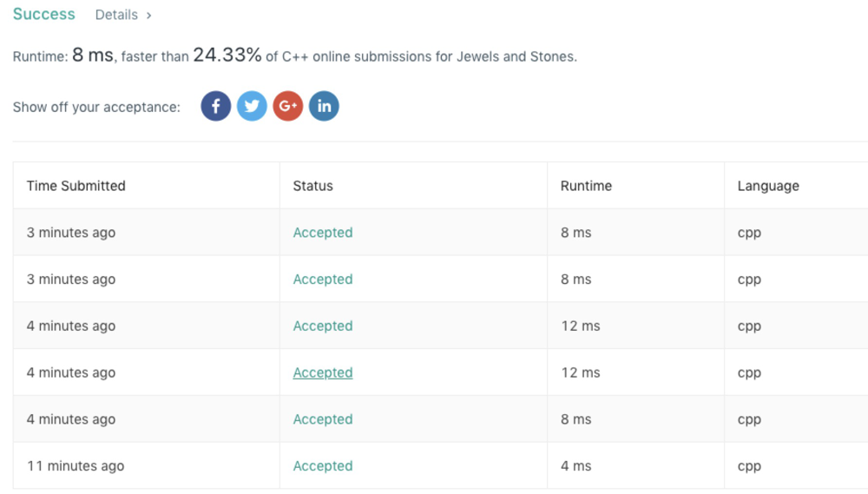Image resolution: width=868 pixels, height=494 pixels.
Task: Click the 24.33% percentile value
Action: click(x=227, y=56)
